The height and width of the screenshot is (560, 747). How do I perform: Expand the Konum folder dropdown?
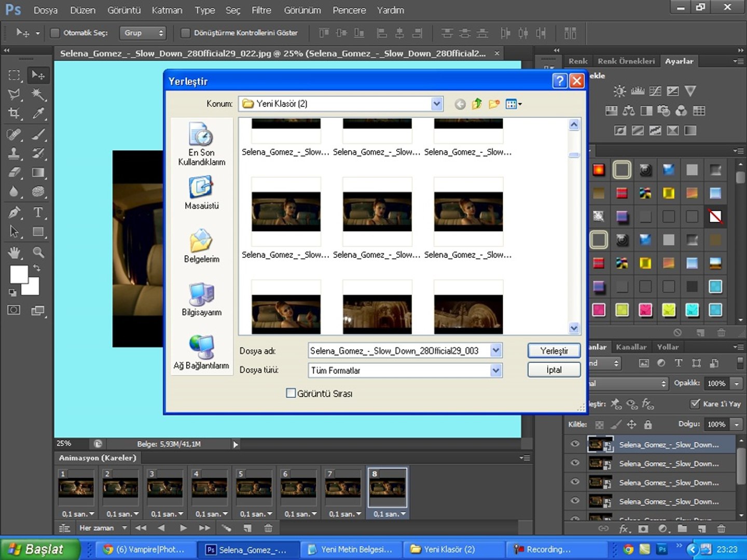tap(437, 104)
